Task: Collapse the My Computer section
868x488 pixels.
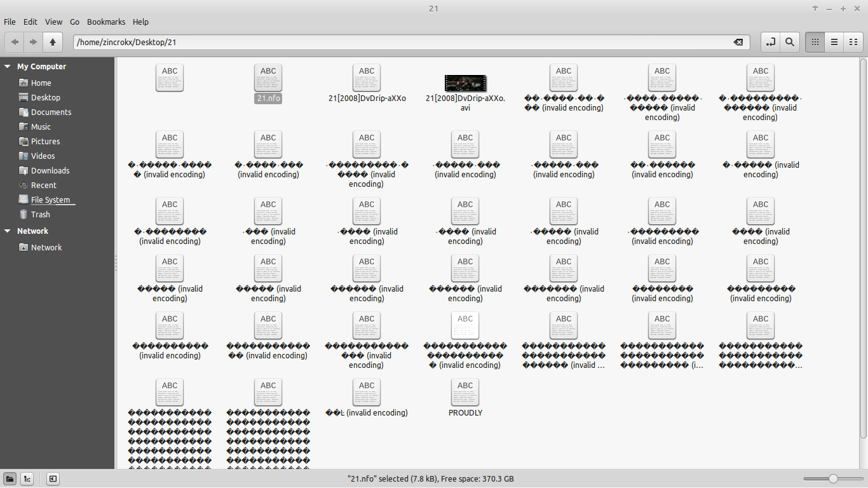Action: (8, 66)
